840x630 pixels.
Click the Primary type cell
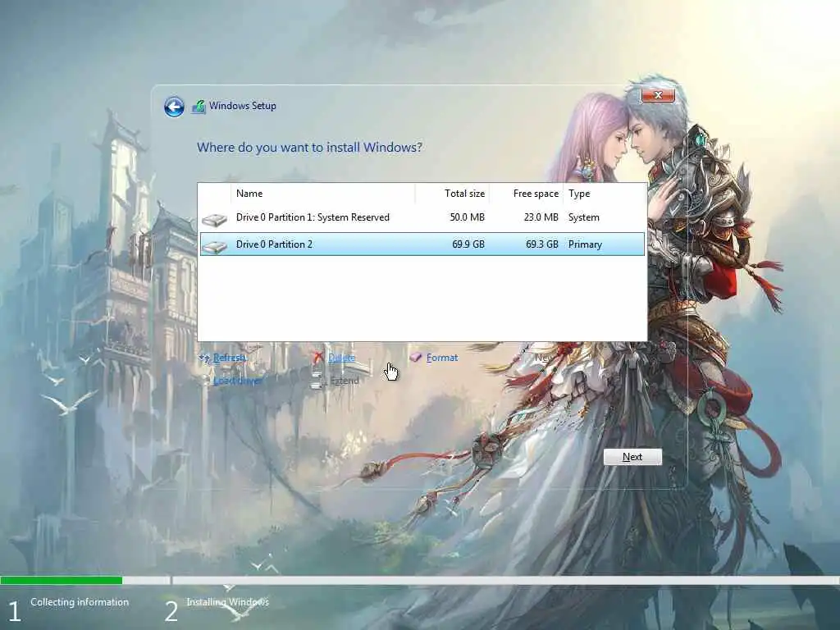[585, 244]
